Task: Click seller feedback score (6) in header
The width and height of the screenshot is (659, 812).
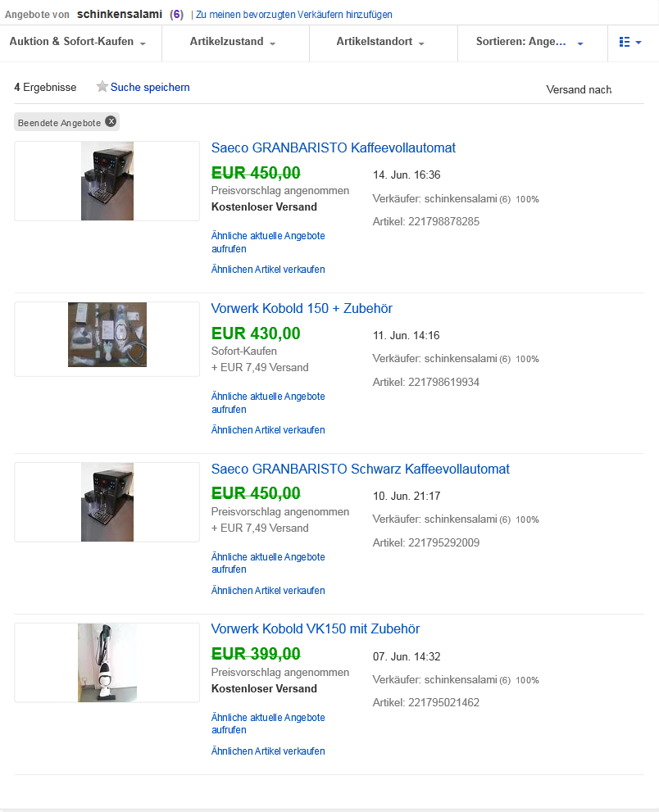Action: (x=177, y=15)
